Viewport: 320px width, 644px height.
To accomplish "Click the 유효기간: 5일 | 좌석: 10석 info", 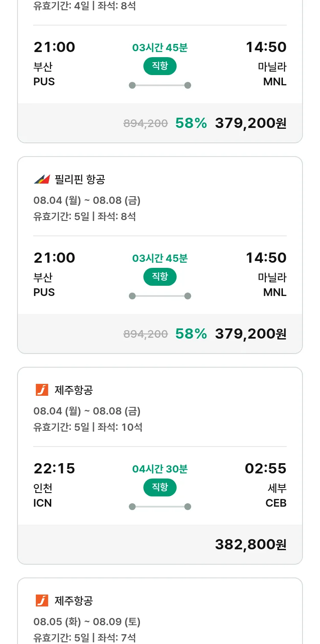I will point(88,427).
